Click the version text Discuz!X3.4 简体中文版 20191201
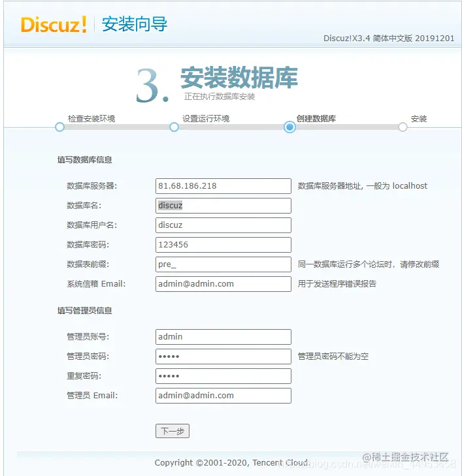The width and height of the screenshot is (462, 476). click(x=389, y=39)
